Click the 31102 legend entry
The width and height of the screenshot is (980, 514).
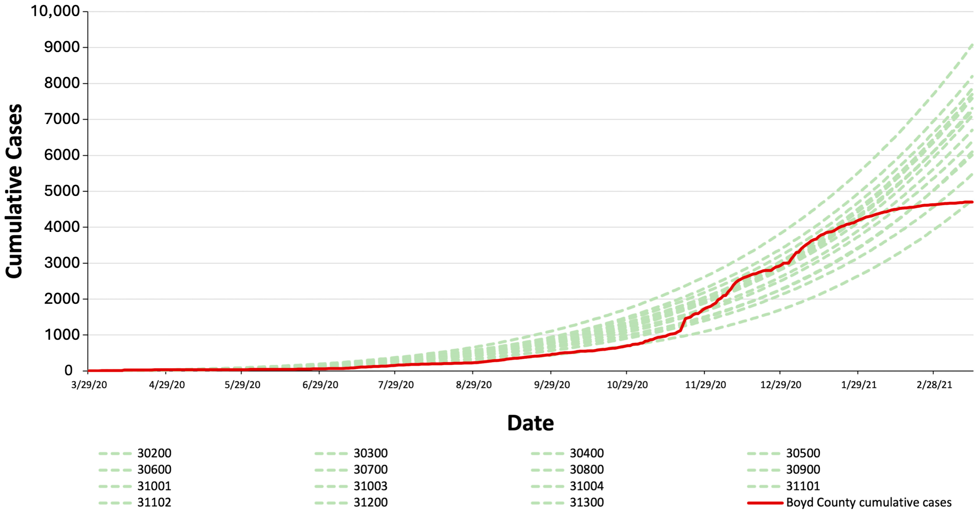(154, 502)
